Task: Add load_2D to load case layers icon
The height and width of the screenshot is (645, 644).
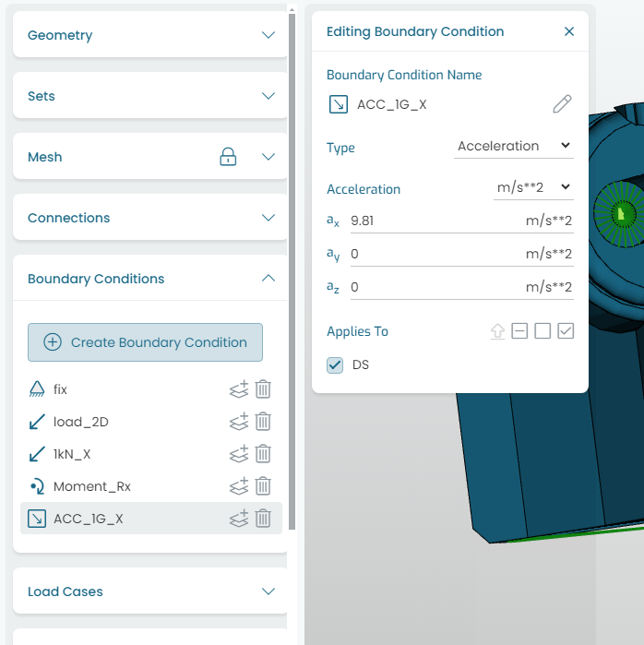Action: tap(239, 422)
